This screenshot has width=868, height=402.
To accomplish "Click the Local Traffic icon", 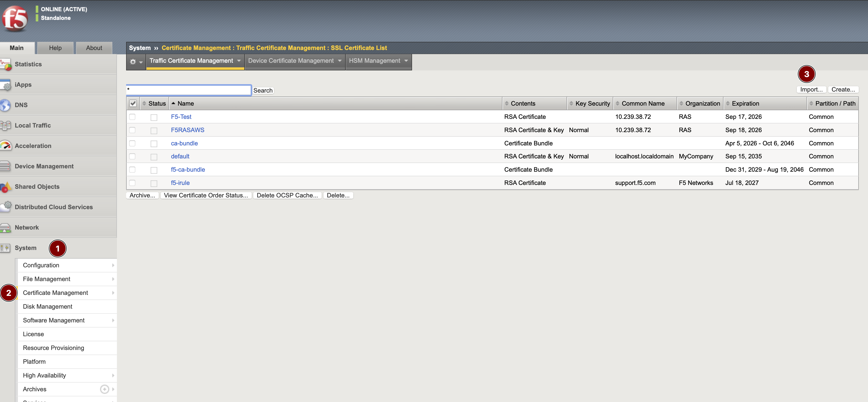I will click(x=5, y=125).
